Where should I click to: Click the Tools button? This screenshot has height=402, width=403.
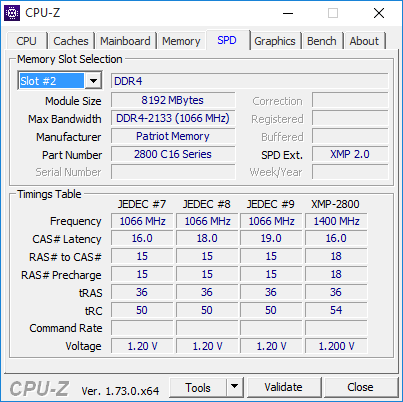(198, 387)
